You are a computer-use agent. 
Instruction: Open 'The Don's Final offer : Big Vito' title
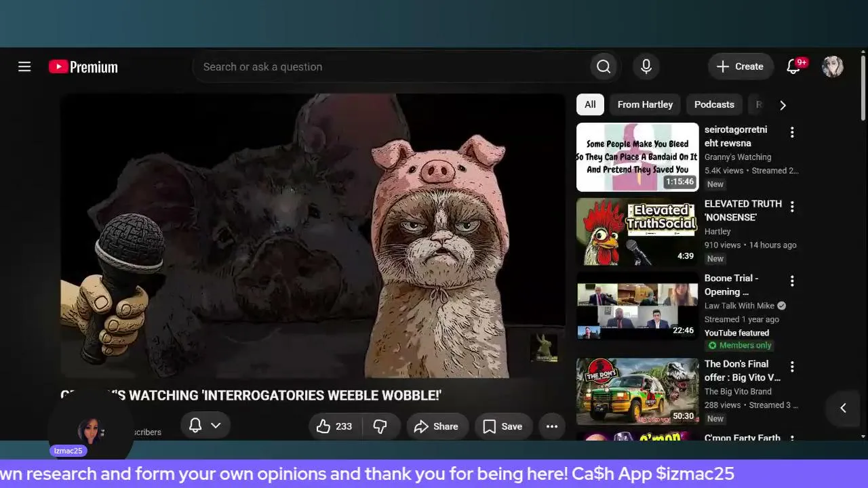743,371
